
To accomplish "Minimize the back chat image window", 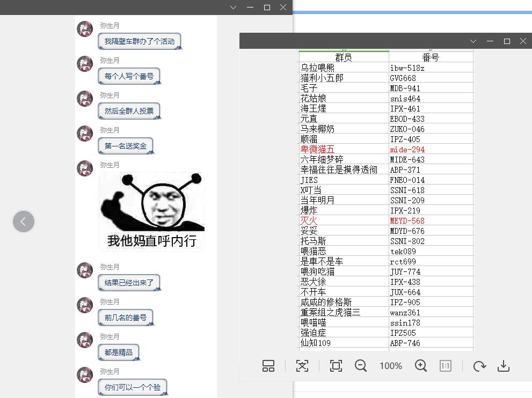I will 250,8.
